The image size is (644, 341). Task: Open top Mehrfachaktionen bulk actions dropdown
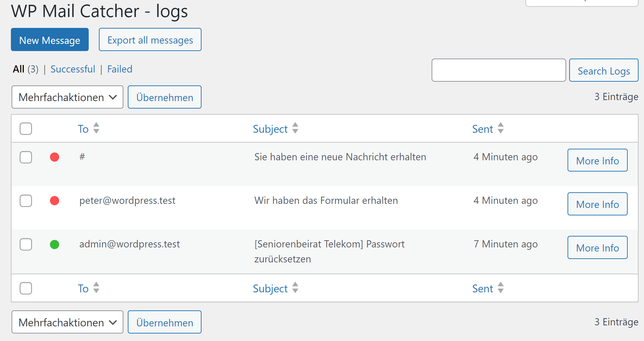pos(67,97)
